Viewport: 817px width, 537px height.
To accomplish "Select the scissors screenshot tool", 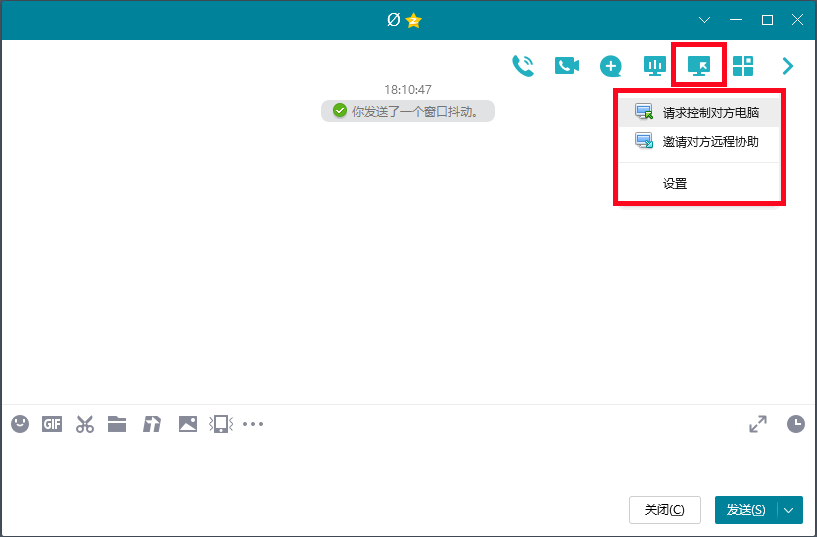I will click(x=84, y=424).
